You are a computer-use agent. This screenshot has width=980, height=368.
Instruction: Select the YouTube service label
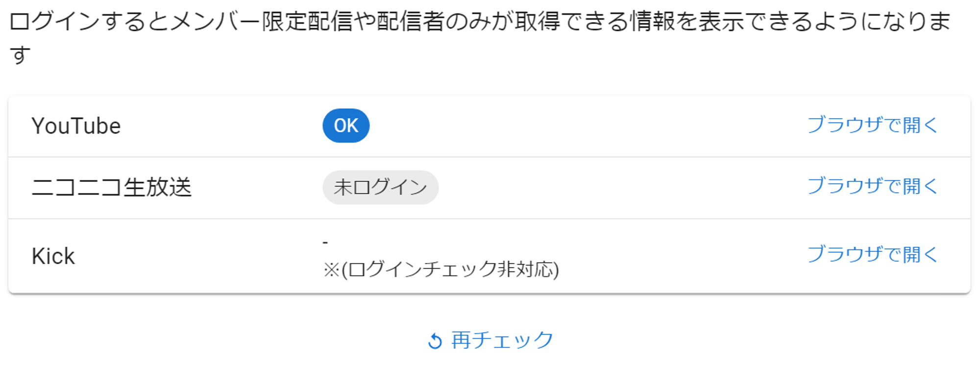coord(76,126)
